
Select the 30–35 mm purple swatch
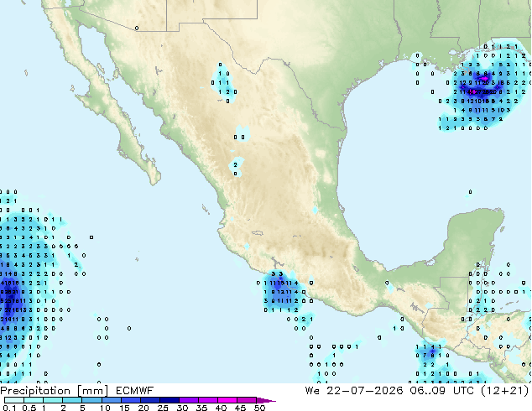[x=188, y=400]
